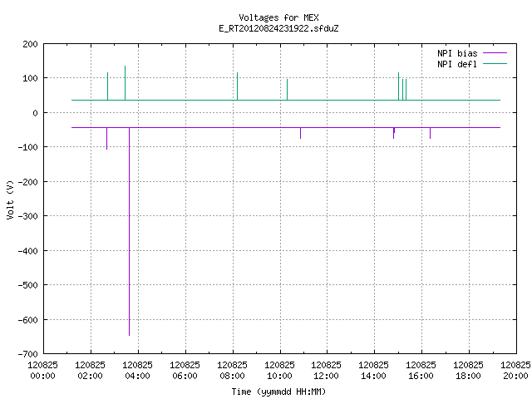Click the x-axis tick label 08:00
Screen dimensions: 532x399
coord(233,376)
